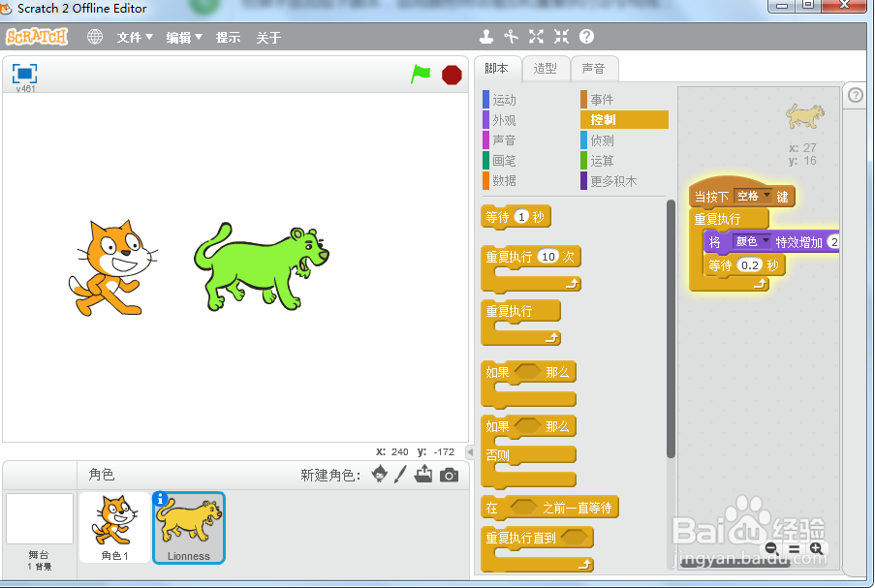Select the 侦测 block category

click(602, 140)
